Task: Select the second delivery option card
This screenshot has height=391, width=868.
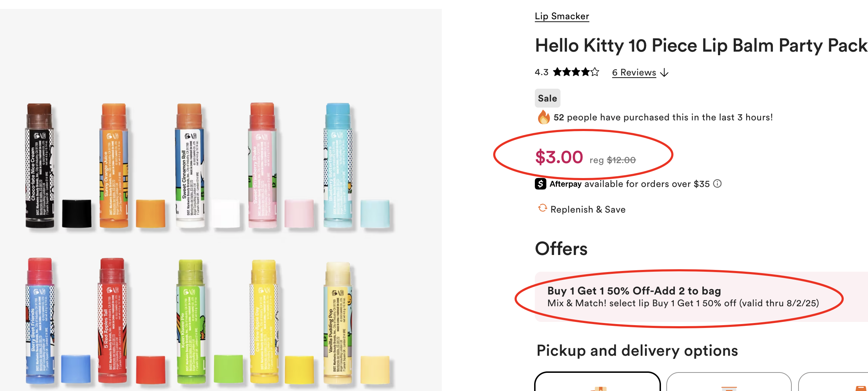Action: pyautogui.click(x=729, y=382)
